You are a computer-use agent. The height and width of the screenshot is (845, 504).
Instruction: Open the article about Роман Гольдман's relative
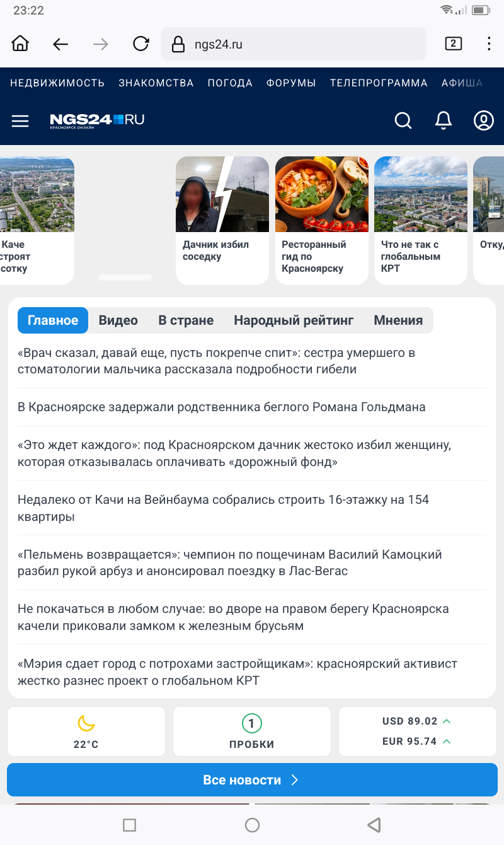(222, 407)
